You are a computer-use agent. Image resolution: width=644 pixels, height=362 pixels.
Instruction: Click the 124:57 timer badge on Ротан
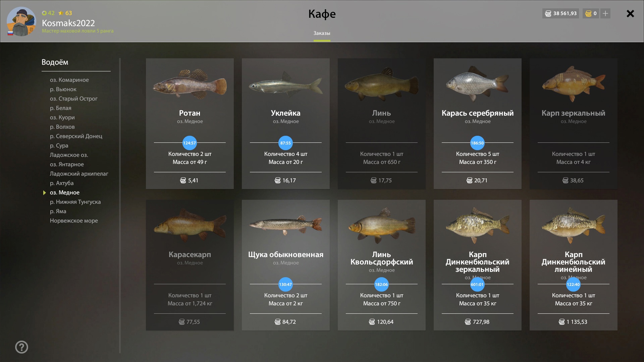[x=190, y=143]
